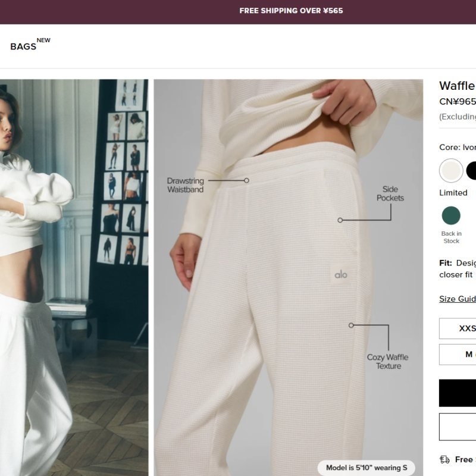The height and width of the screenshot is (476, 476).
Task: Open the BAGS menu item
Action: click(x=23, y=46)
